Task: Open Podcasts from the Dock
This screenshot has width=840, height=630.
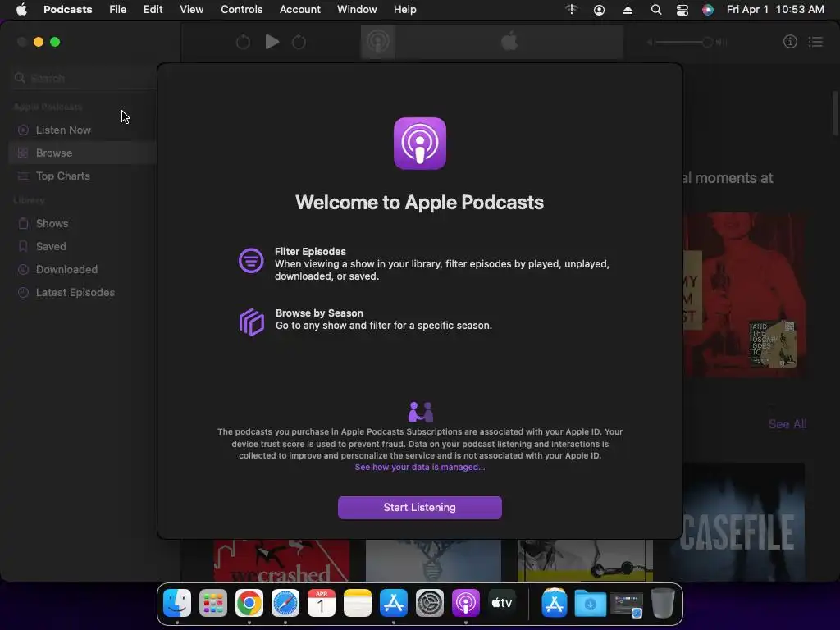Action: coord(466,603)
